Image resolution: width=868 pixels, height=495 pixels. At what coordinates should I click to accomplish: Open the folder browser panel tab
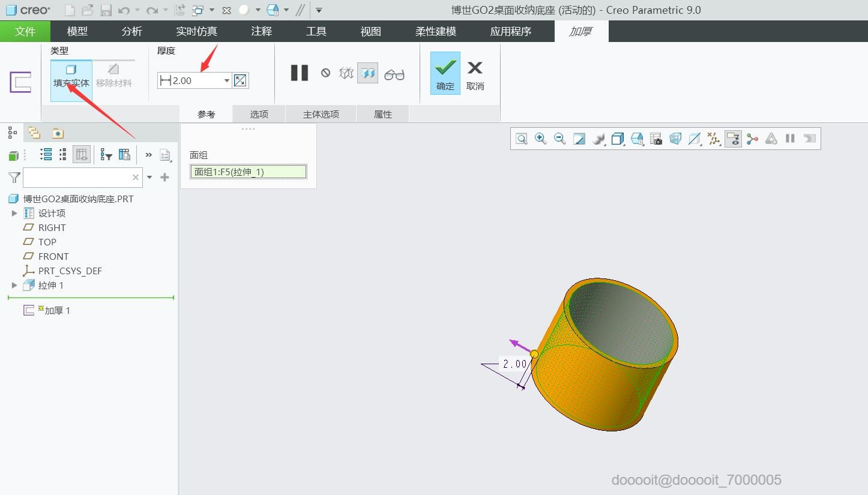pos(34,133)
